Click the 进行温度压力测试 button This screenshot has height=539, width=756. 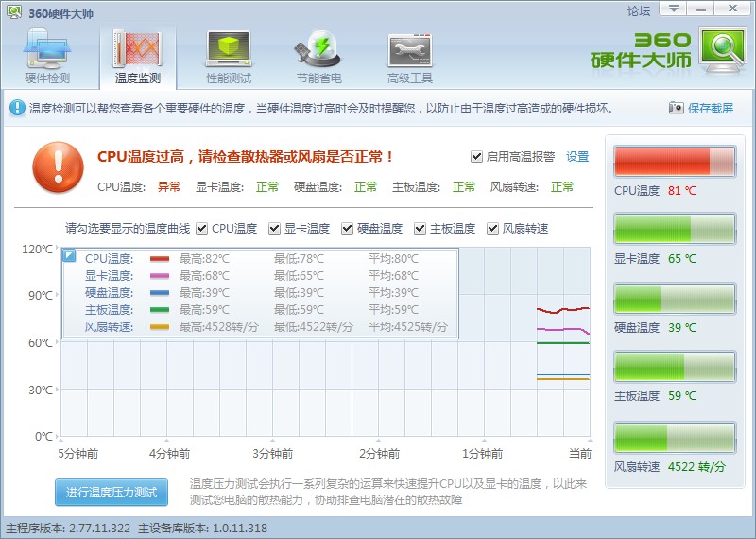coord(112,493)
